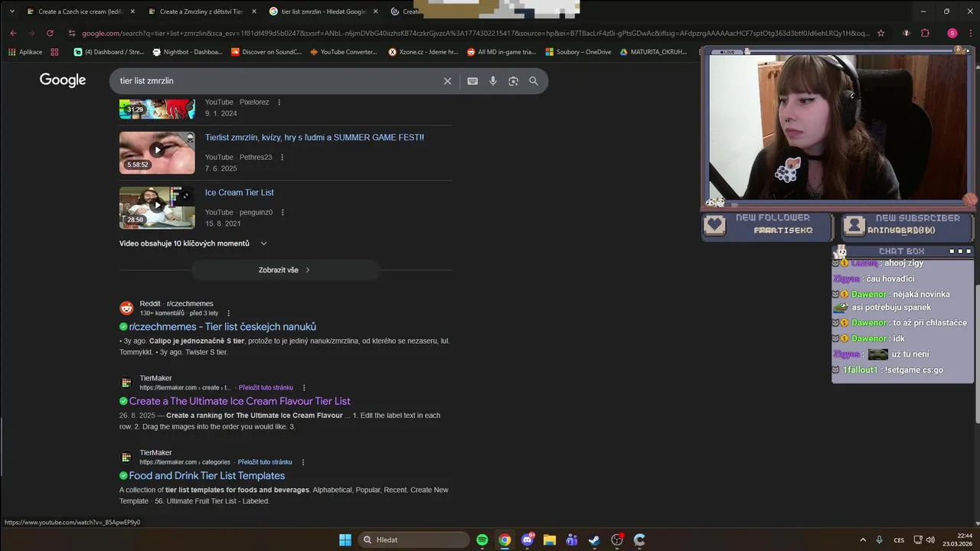Switch the CES keyboard language indicator

pyautogui.click(x=900, y=540)
